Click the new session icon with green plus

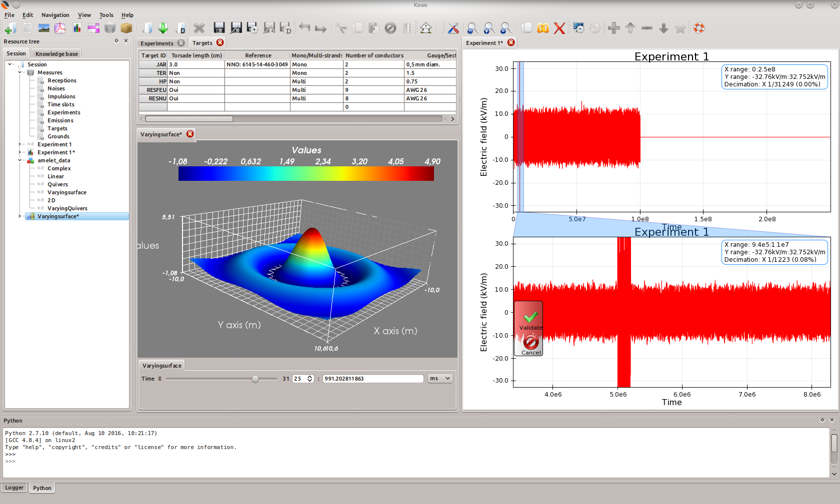(10, 28)
